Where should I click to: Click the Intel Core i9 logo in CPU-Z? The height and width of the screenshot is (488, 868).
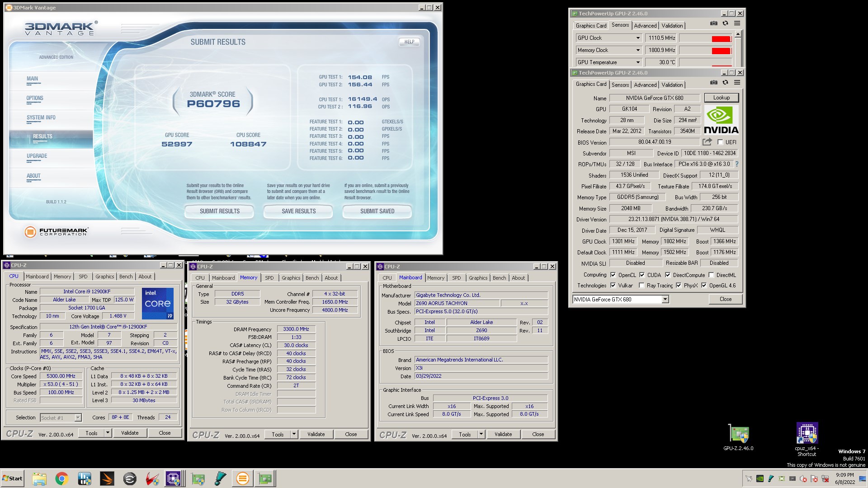click(x=157, y=303)
